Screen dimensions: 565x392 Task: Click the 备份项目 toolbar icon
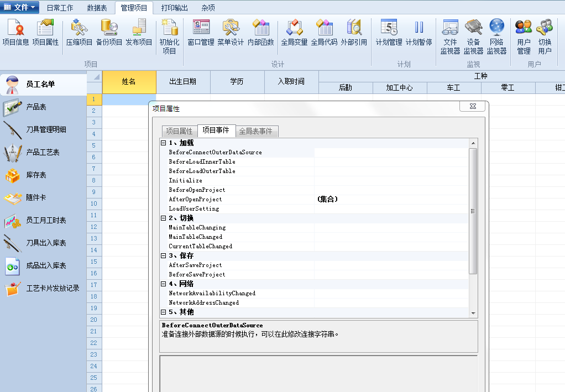[109, 32]
